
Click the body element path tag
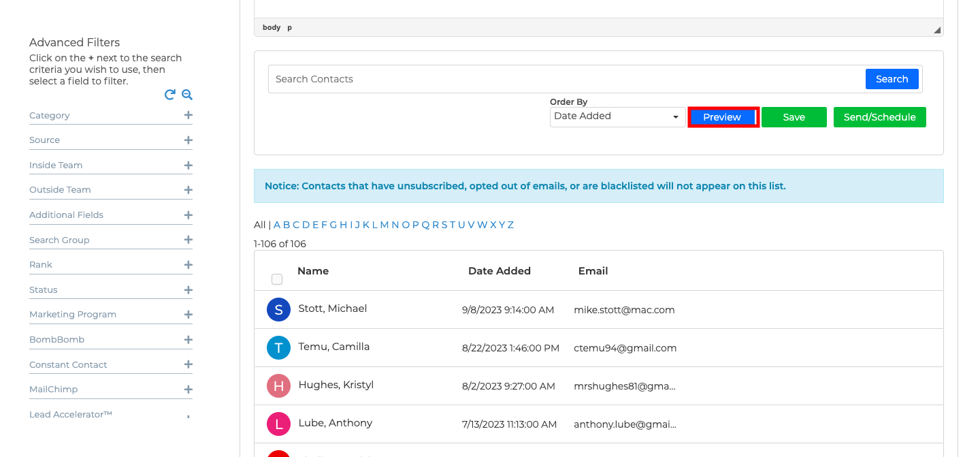pyautogui.click(x=272, y=27)
